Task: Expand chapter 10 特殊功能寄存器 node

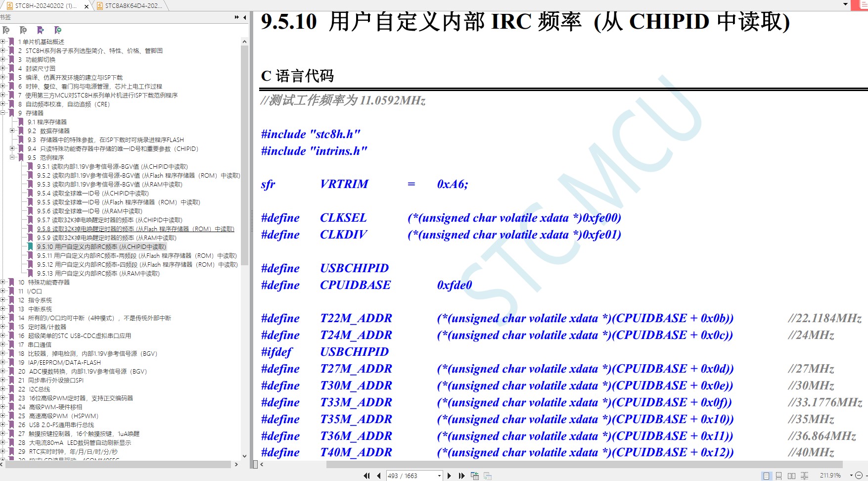Action: [x=3, y=283]
